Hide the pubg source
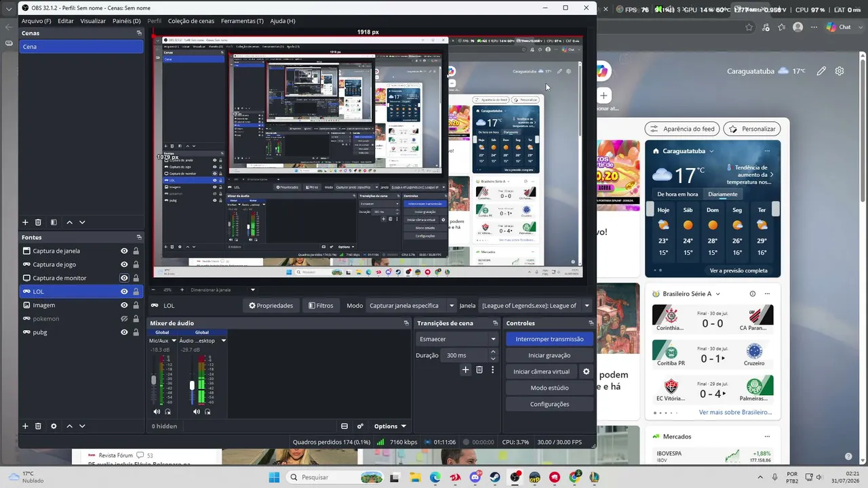Image resolution: width=868 pixels, height=488 pixels. [124, 332]
